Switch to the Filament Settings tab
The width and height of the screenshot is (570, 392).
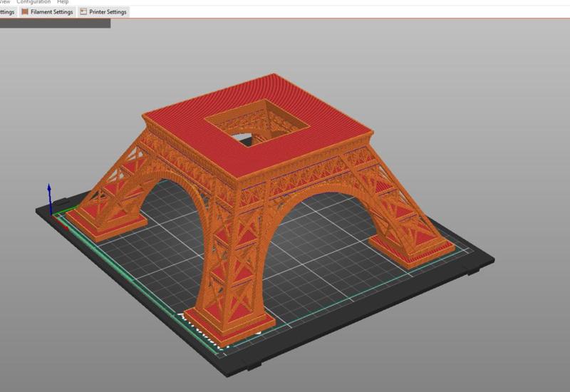point(47,12)
